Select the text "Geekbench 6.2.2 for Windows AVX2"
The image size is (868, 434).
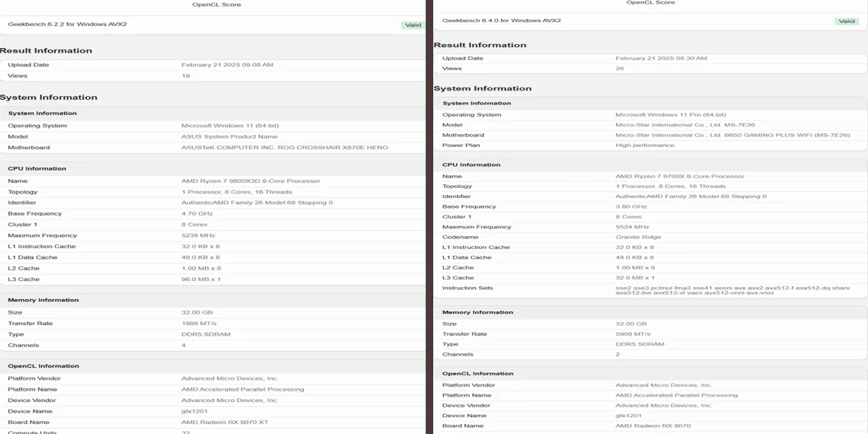tap(68, 24)
